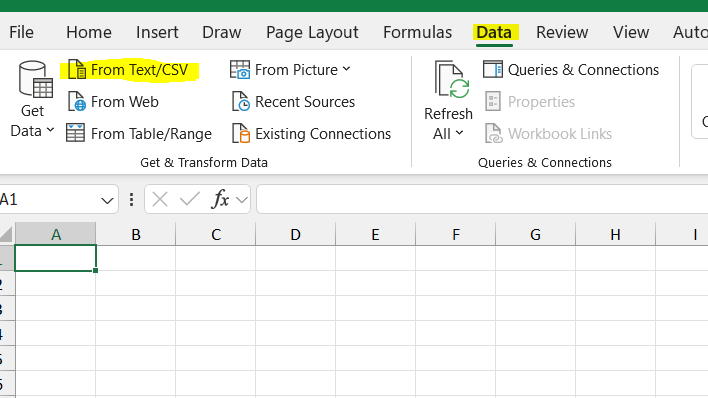Select column C header
Image resolution: width=708 pixels, height=398 pixels.
tap(215, 234)
